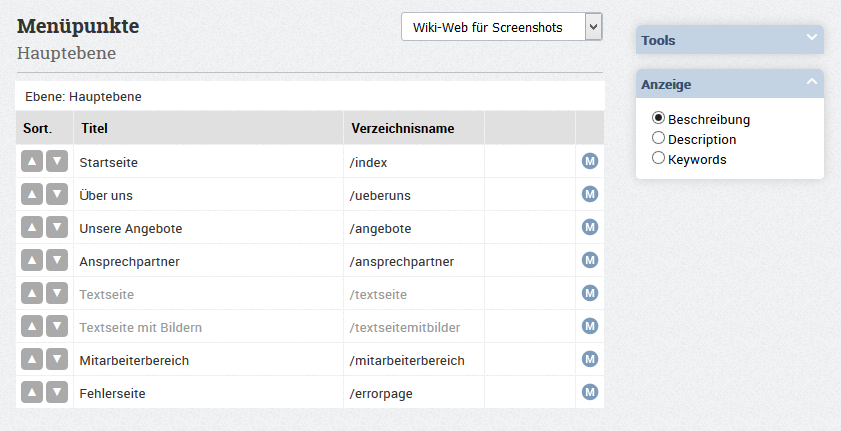Move Startseite up with arrow icon
Viewport: 841px width, 431px height.
(x=32, y=161)
